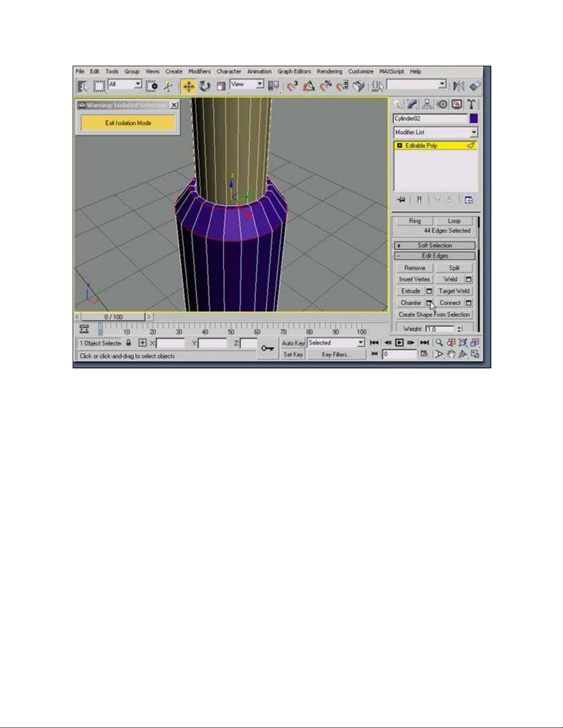
Task: Click the Zoom magnifier viewport control
Action: click(x=439, y=343)
